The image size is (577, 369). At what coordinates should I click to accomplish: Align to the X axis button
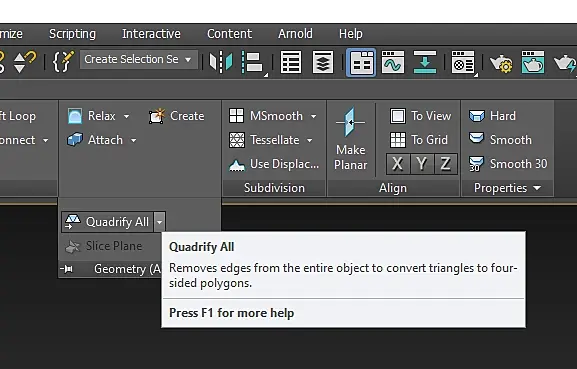click(397, 164)
